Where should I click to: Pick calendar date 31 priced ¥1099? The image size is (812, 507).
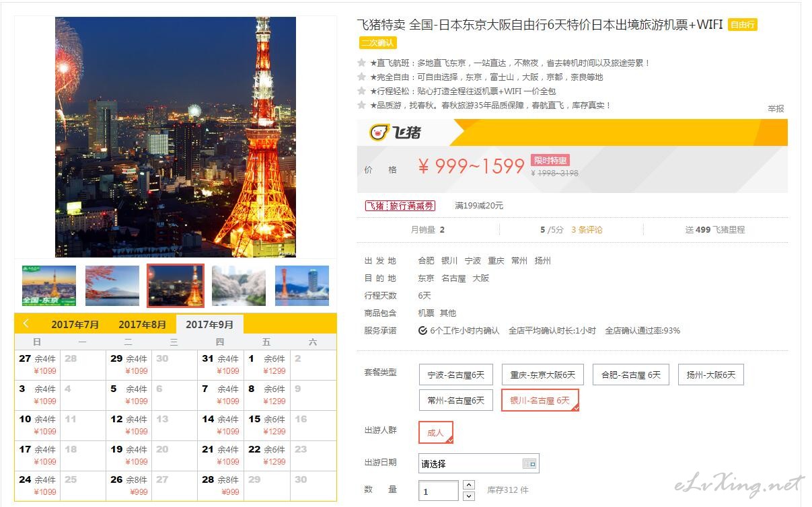click(221, 365)
